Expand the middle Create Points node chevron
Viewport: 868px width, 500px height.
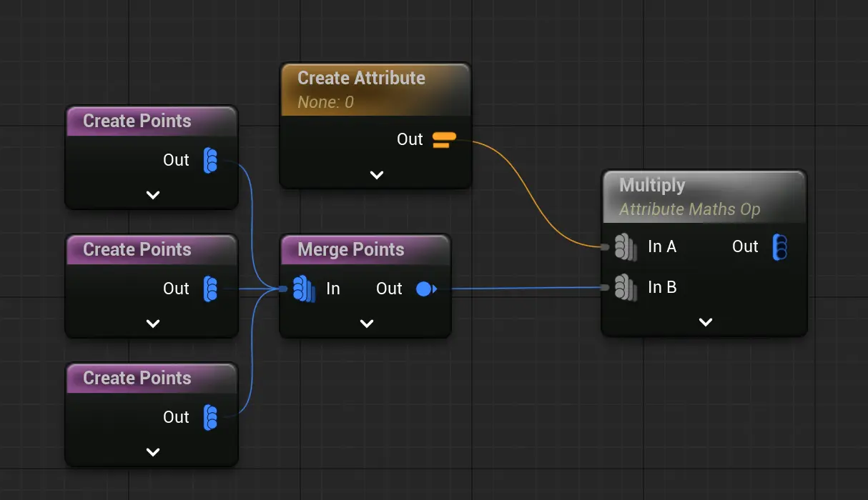tap(152, 324)
